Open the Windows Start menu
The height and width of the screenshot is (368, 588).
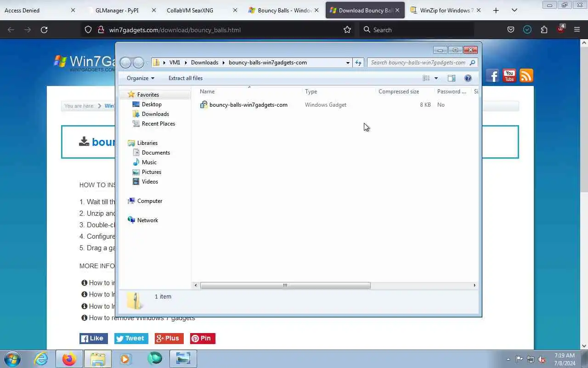12,359
